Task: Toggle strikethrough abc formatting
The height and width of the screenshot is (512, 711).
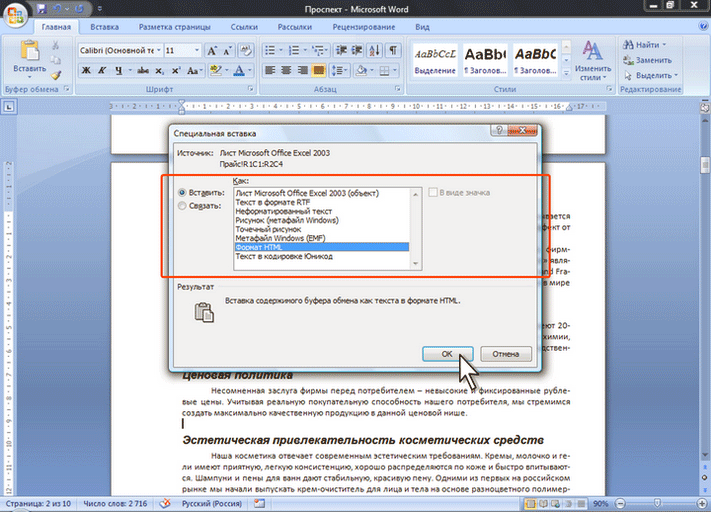Action: [x=143, y=70]
